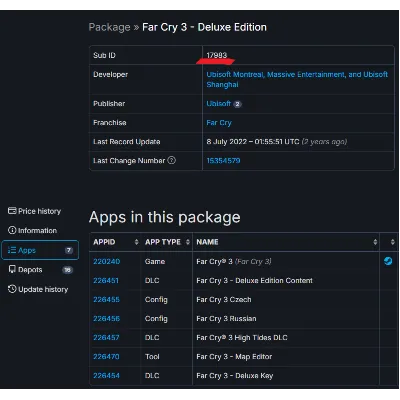The image size is (400, 400).
Task: Open the Depots sidebar tab
Action: pos(40,270)
